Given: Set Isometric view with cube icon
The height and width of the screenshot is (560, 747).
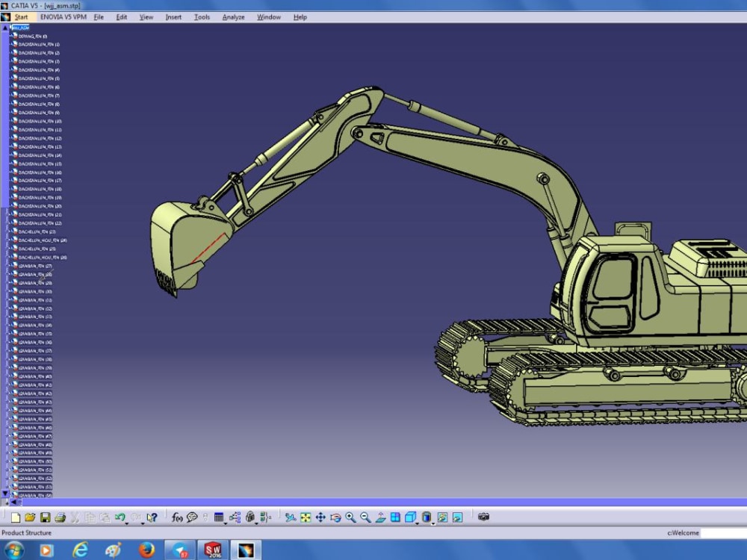Looking at the screenshot, I should tap(409, 517).
